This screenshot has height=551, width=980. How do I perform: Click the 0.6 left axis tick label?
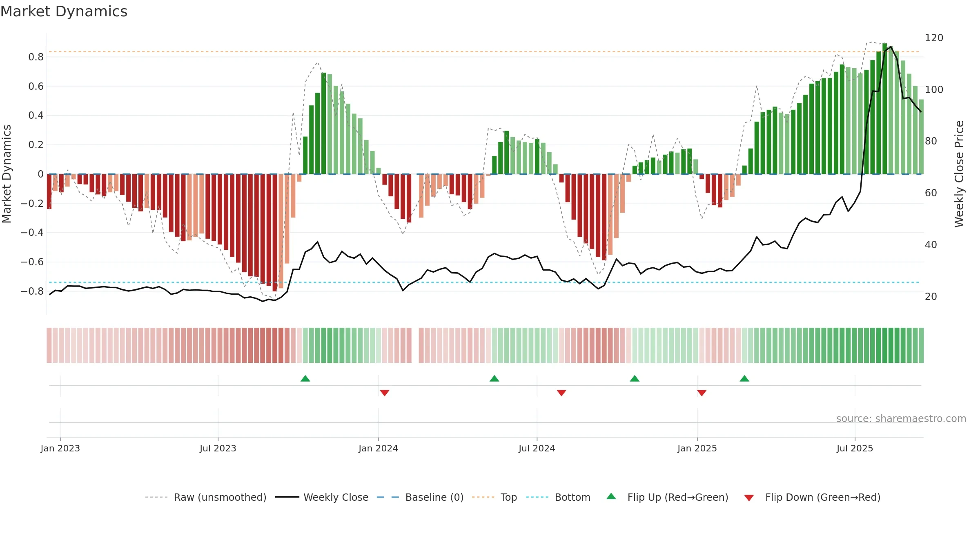pos(36,86)
